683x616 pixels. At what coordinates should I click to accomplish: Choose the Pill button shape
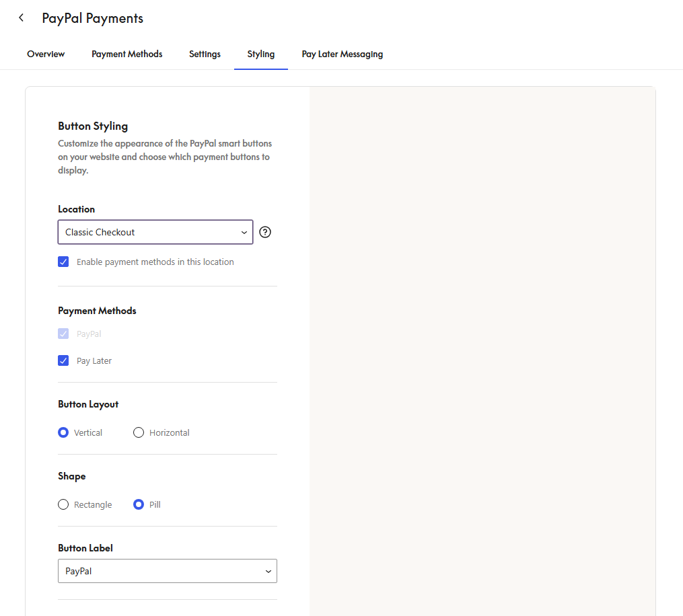(x=139, y=504)
